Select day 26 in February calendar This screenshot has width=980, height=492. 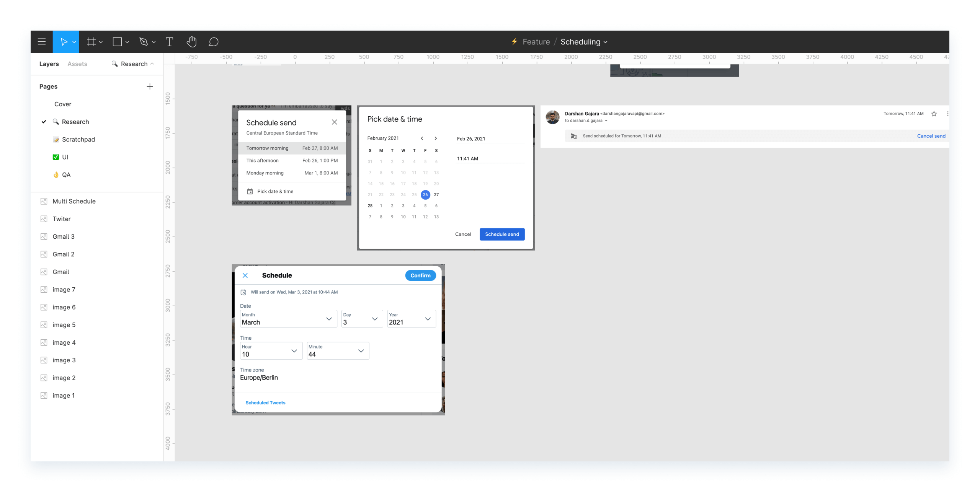[x=425, y=195]
